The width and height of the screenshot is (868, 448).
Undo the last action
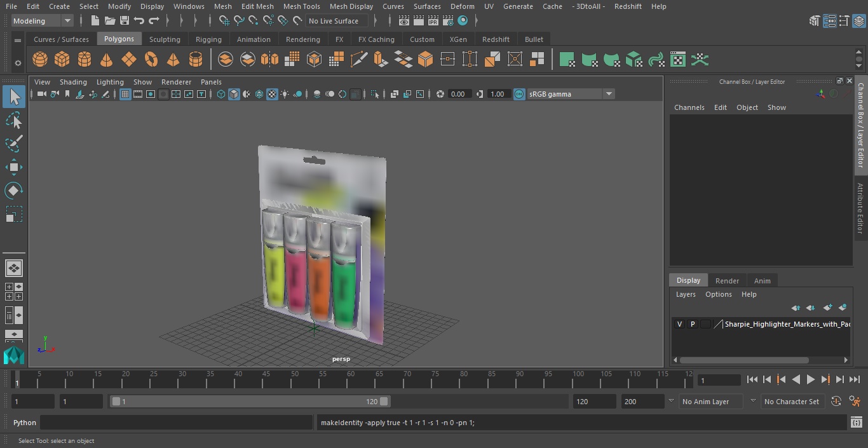(x=139, y=21)
